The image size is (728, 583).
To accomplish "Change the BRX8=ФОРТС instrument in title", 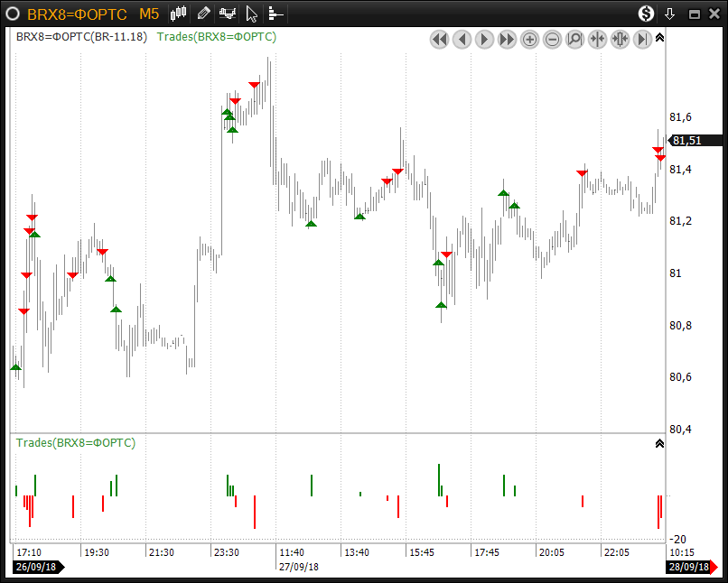I will pos(77,14).
